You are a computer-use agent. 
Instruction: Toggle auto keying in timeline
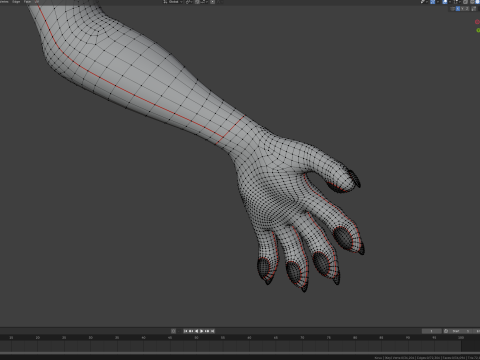click(173, 331)
